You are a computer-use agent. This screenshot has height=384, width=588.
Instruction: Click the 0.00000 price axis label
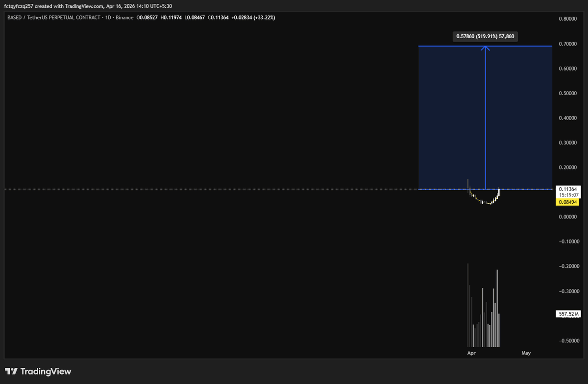pos(568,217)
